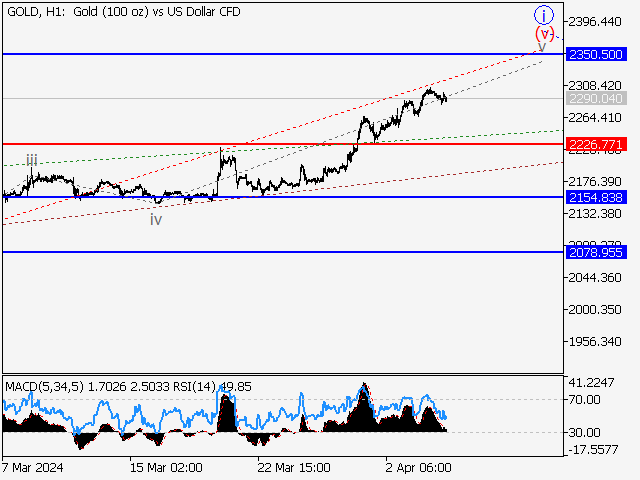Viewport: 640px width, 480px height.
Task: Click the MACD(5,34,5) indicator label
Action: point(44,386)
